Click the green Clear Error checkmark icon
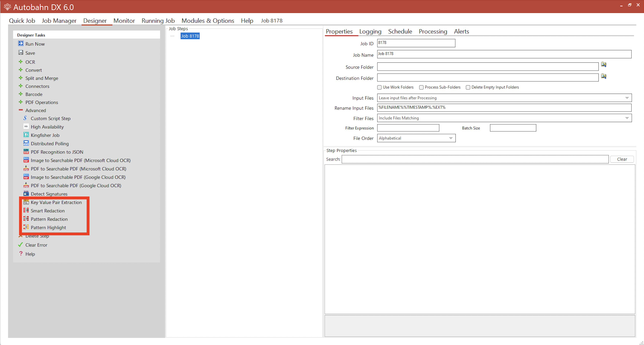Screen dimensions: 644x345 [21, 245]
